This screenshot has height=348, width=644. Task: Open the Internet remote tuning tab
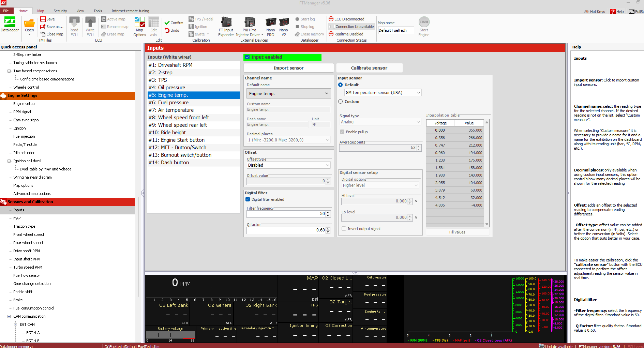tap(130, 11)
